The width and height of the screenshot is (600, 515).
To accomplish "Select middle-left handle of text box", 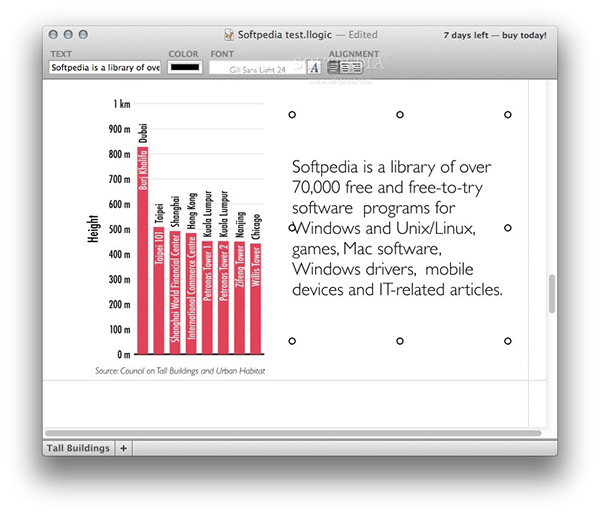I will pyautogui.click(x=292, y=228).
